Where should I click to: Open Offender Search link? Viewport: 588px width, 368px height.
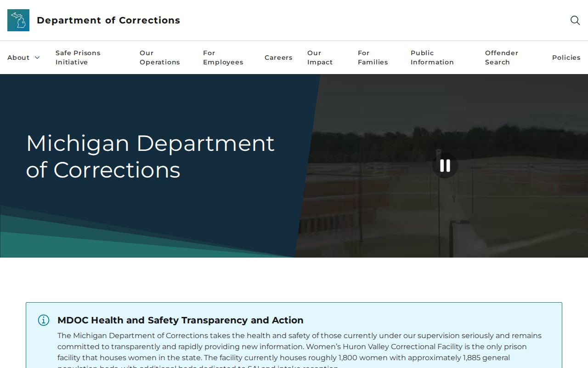coord(502,57)
